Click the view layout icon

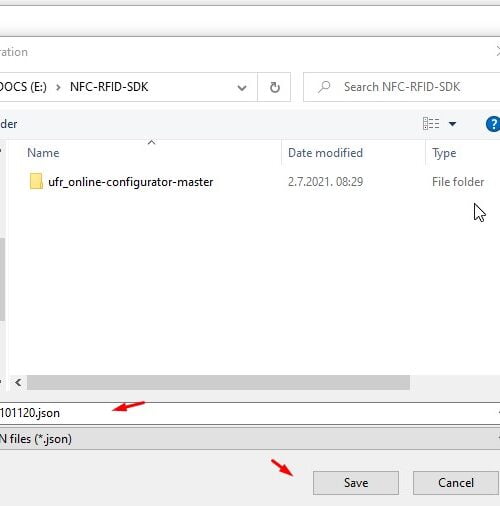point(431,124)
